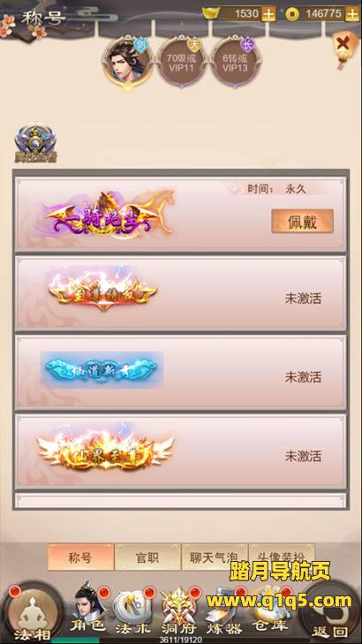
Task: Click the 佩戴 wear button
Action: point(302,221)
